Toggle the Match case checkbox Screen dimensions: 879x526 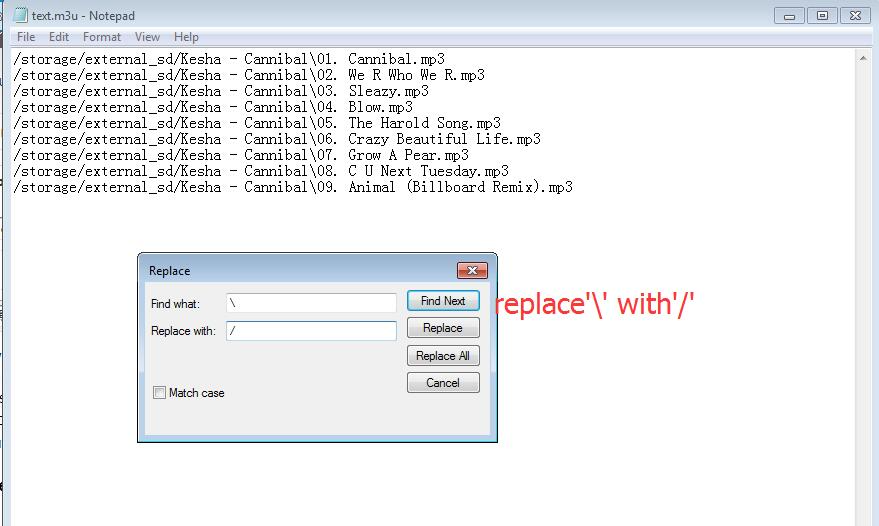160,393
